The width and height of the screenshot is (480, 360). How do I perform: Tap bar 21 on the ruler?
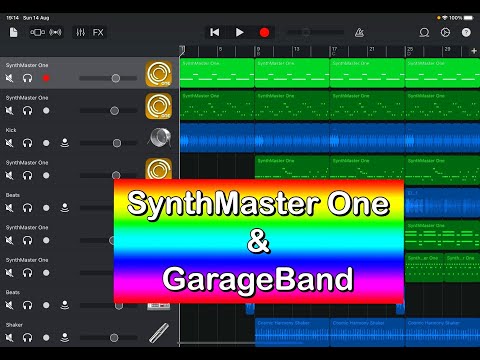click(372, 49)
